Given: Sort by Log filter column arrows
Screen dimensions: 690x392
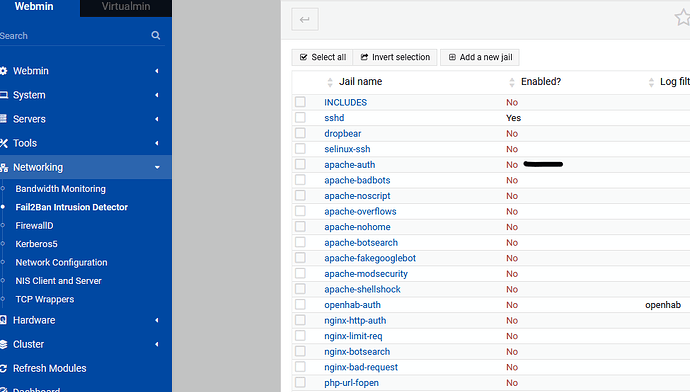Looking at the screenshot, I should click(651, 82).
